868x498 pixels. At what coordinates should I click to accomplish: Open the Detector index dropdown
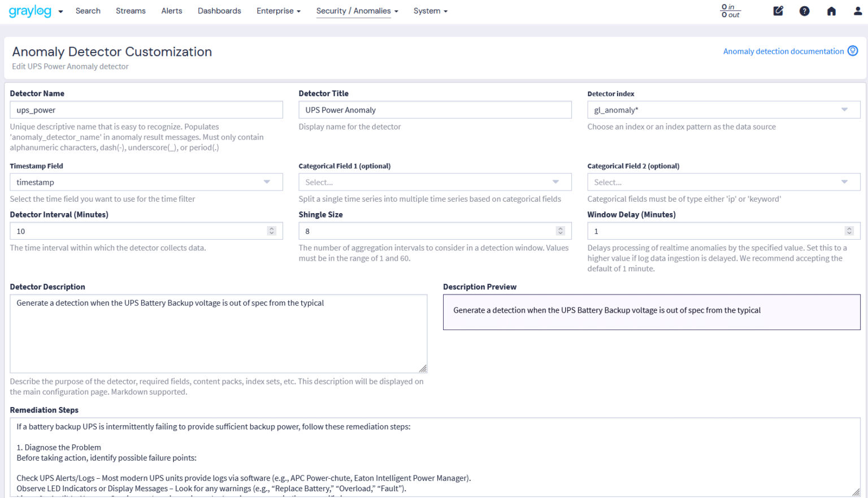(x=723, y=110)
